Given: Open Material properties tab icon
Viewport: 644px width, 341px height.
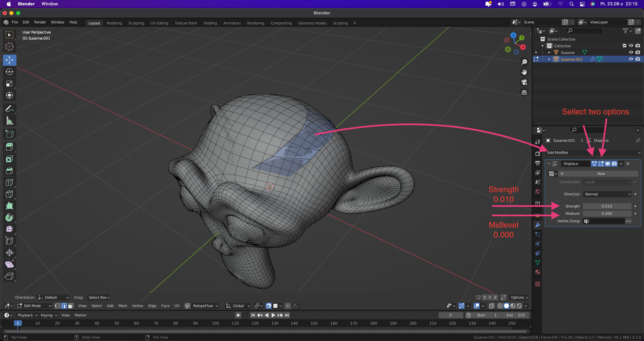Looking at the screenshot, I should [538, 272].
